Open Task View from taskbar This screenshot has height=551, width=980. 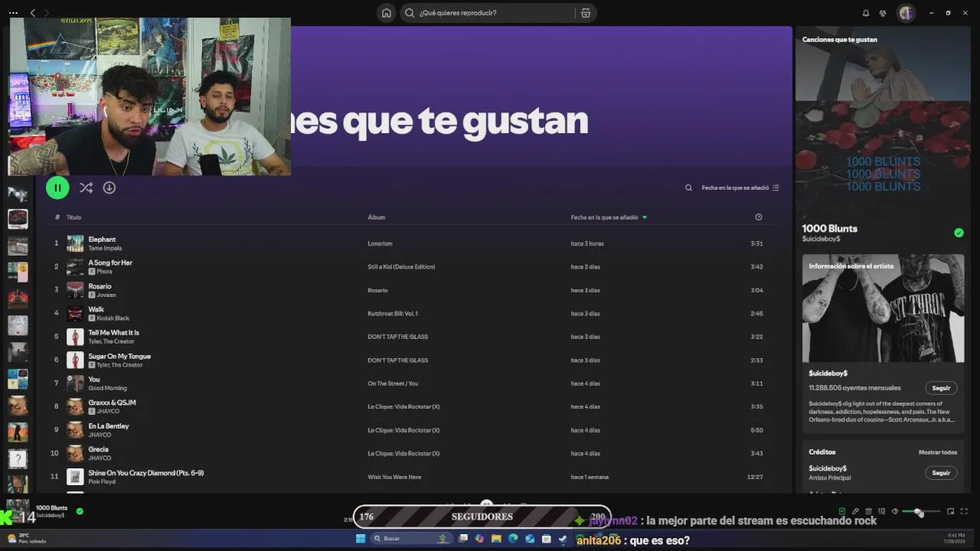click(x=463, y=539)
